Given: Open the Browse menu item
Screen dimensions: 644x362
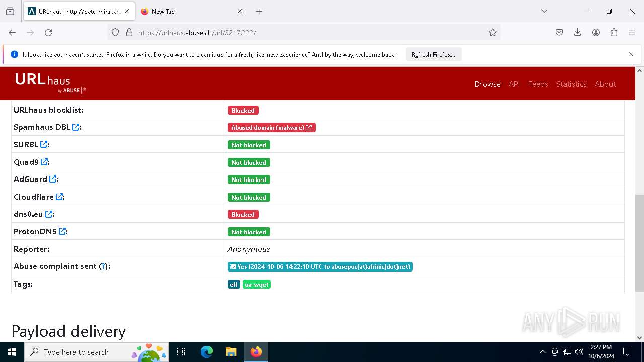Looking at the screenshot, I should coord(488,84).
